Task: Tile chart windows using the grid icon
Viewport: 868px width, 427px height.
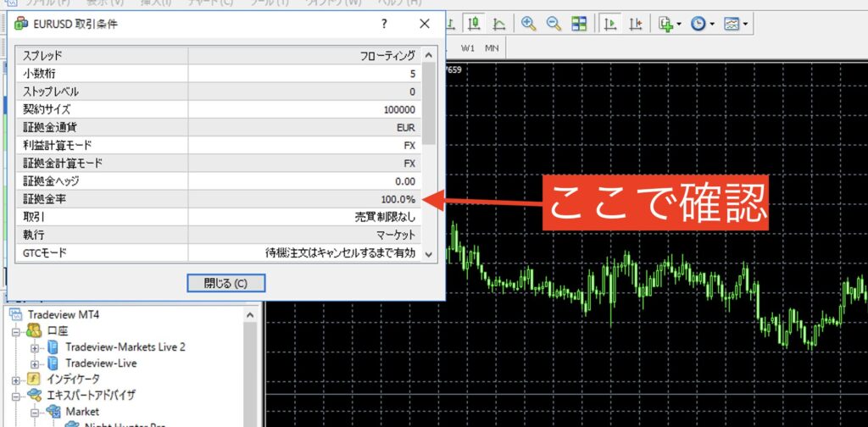Action: point(580,24)
